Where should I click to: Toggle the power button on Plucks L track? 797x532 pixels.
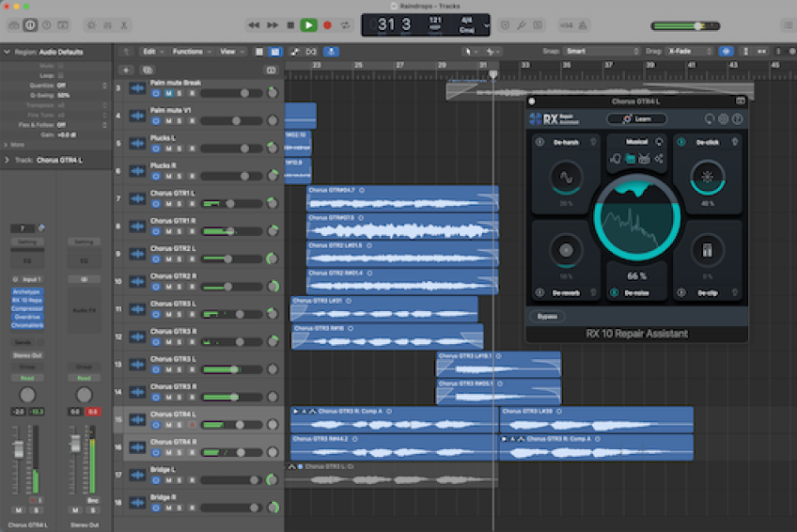tap(156, 149)
